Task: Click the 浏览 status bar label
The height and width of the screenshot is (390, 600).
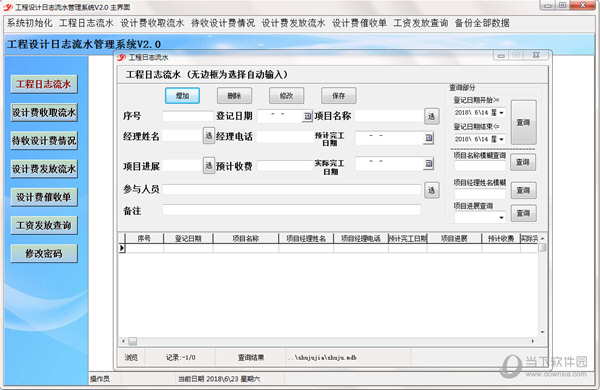Action: 131,357
